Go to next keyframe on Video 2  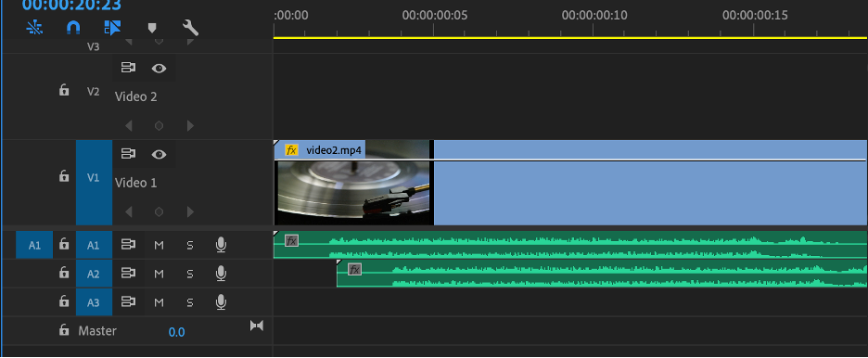pyautogui.click(x=190, y=125)
